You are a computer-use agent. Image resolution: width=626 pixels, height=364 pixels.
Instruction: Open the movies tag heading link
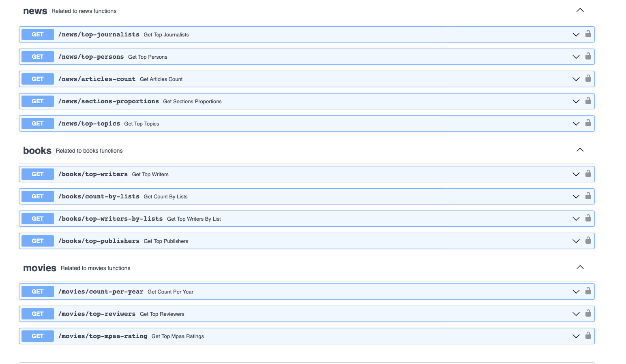[x=40, y=268]
